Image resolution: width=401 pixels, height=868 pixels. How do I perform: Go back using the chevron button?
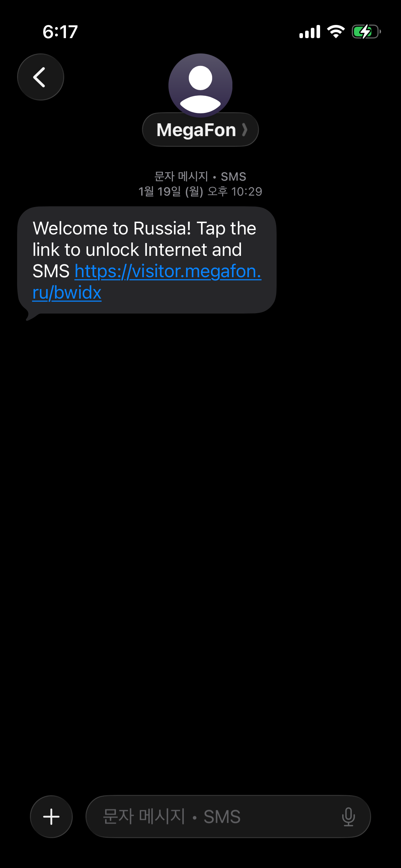pyautogui.click(x=41, y=77)
